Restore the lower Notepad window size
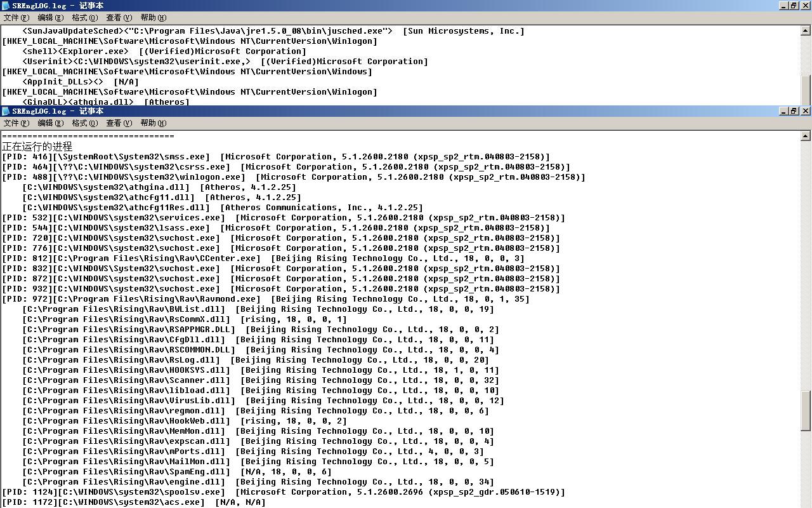Image resolution: width=812 pixels, height=508 pixels. tap(794, 111)
